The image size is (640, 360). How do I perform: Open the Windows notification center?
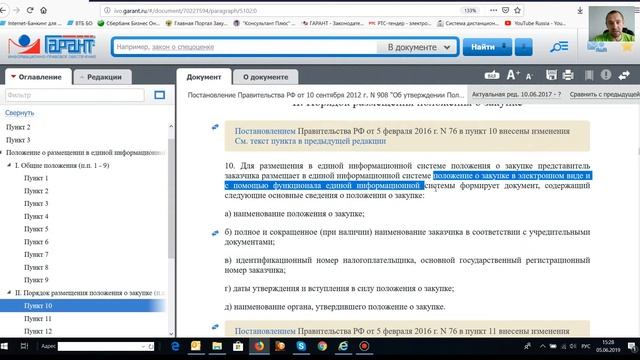[x=632, y=347]
